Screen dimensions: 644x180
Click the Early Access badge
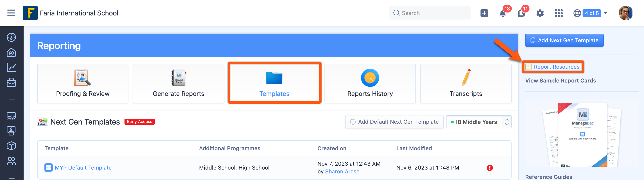[139, 122]
